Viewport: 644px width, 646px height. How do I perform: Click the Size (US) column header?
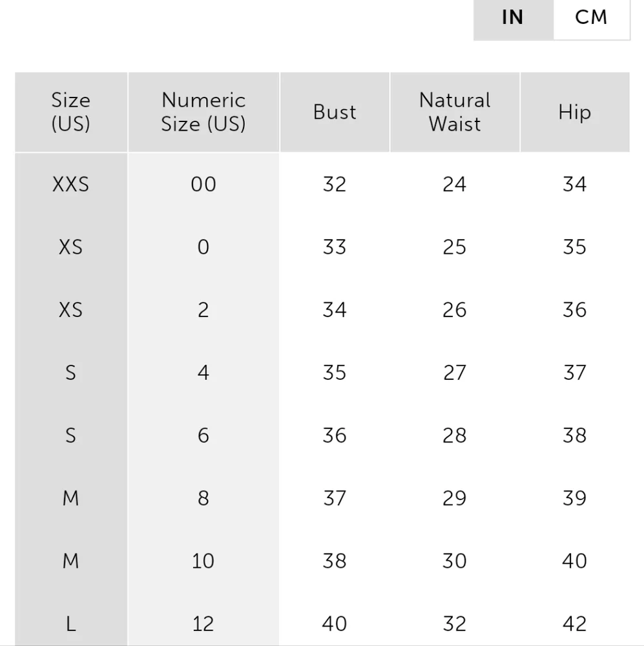click(71, 112)
